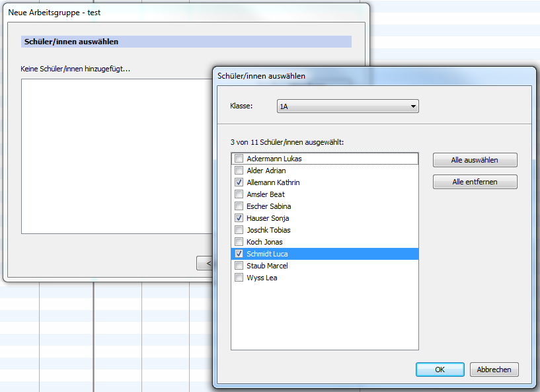Click the Klasse dropdown arrow
Viewport: 540px width, 392px height.
413,106
